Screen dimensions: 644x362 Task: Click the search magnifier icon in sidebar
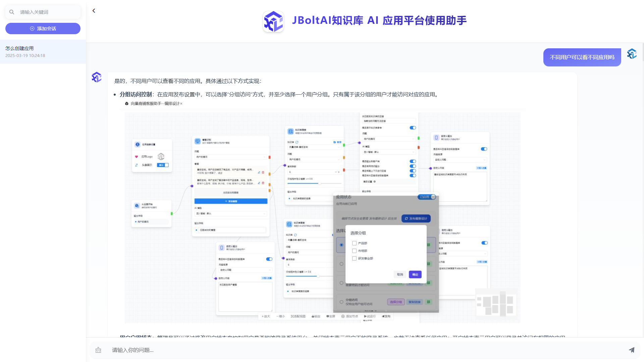coord(12,12)
